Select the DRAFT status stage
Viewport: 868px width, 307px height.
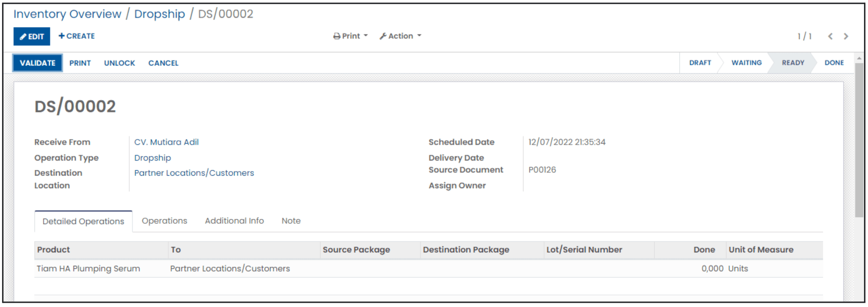(700, 63)
